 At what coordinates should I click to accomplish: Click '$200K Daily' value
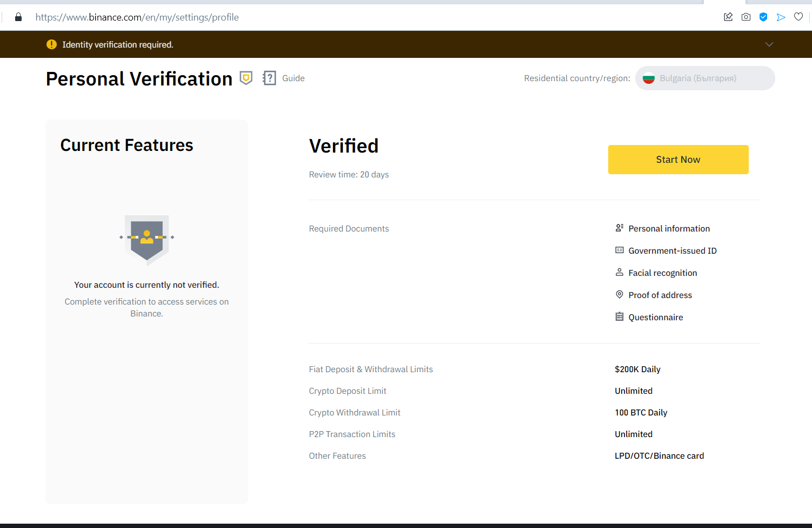point(637,369)
